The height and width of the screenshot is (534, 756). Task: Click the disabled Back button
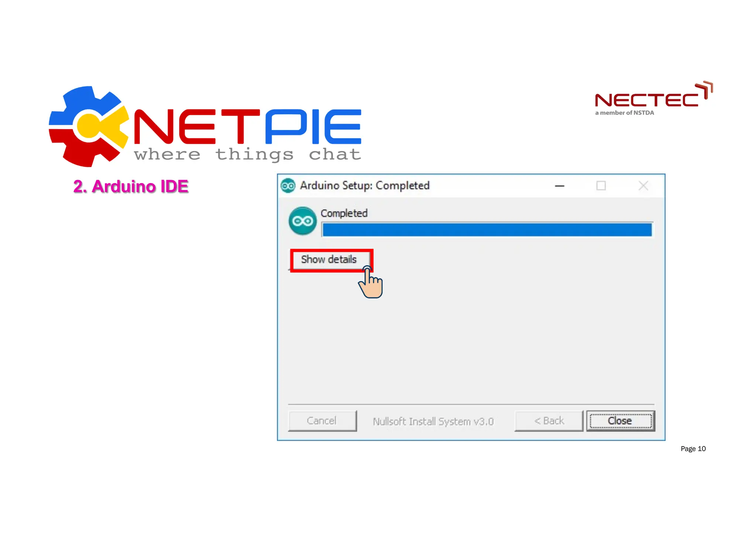[549, 421]
